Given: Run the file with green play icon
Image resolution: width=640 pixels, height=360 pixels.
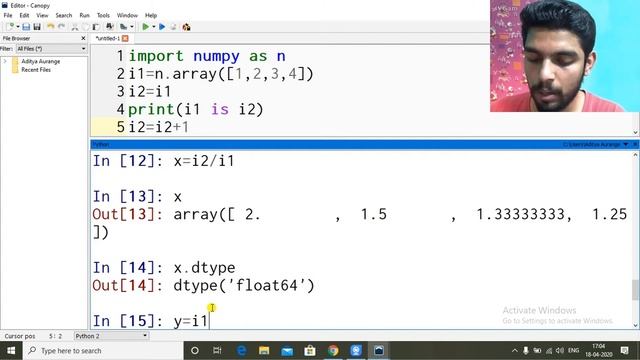Looking at the screenshot, I should pyautogui.click(x=145, y=27).
